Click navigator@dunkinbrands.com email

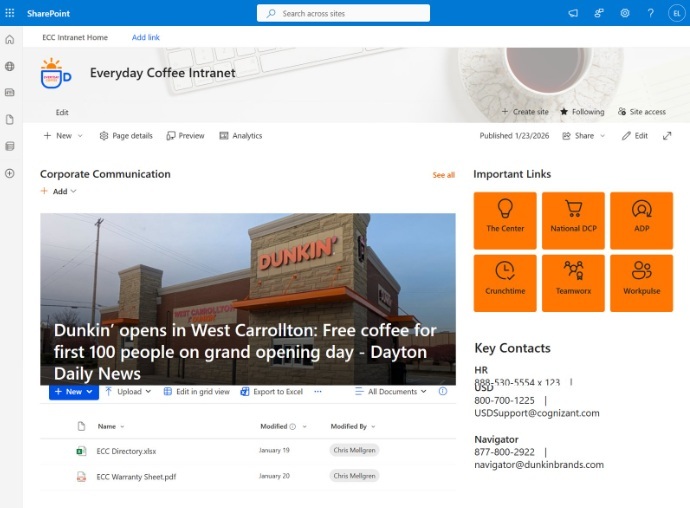pyautogui.click(x=539, y=464)
